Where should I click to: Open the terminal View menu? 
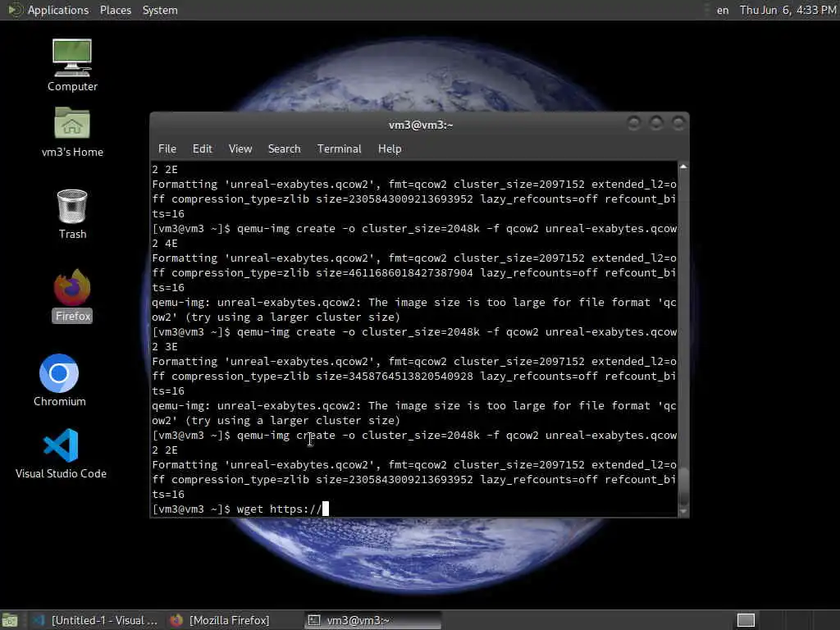[x=240, y=149]
